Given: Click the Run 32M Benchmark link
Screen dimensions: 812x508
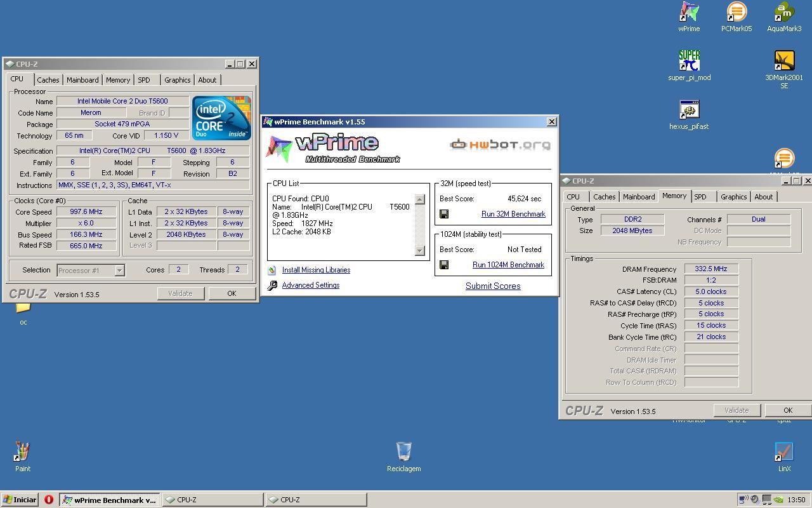Looking at the screenshot, I should (x=513, y=214).
